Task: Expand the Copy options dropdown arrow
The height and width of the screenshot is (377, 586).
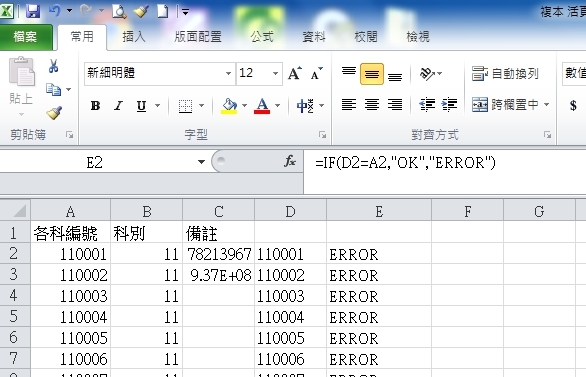Action: (68, 90)
